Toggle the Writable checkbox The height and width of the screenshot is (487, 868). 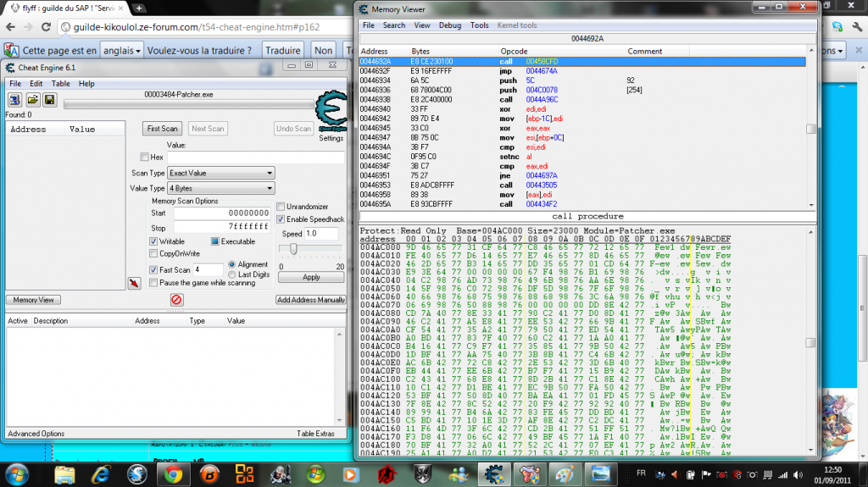[153, 241]
